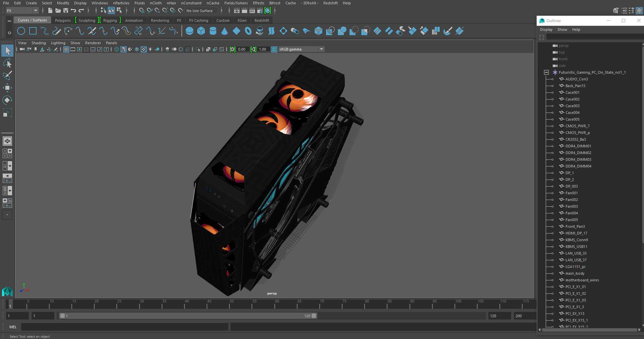Click the range slider end handle
The width and height of the screenshot is (644, 339).
314,316
